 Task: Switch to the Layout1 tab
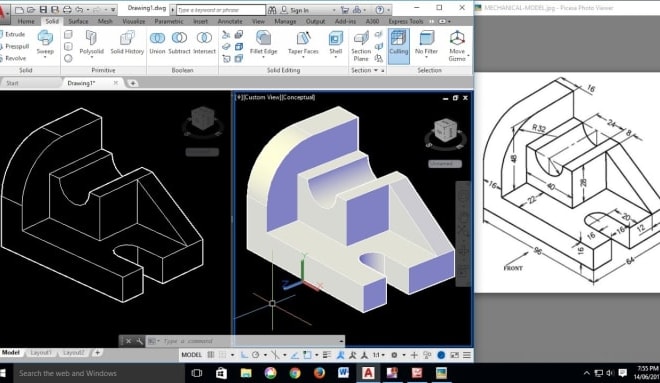41,353
